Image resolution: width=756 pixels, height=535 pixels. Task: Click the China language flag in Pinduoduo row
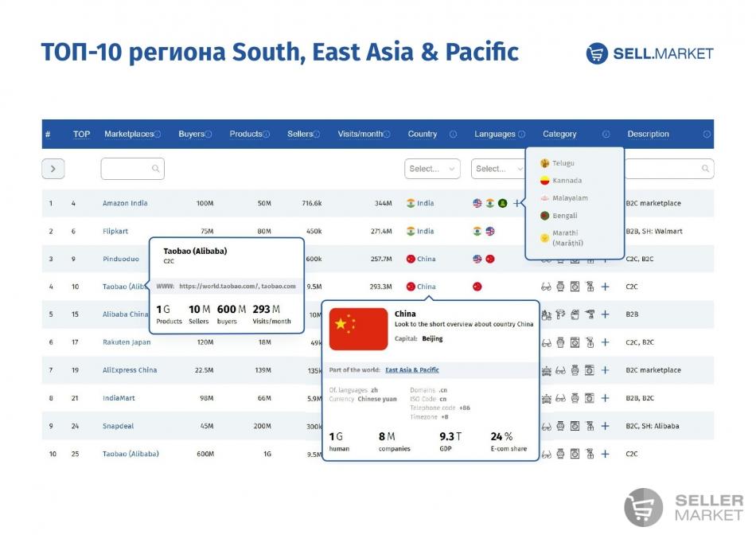[x=490, y=259]
